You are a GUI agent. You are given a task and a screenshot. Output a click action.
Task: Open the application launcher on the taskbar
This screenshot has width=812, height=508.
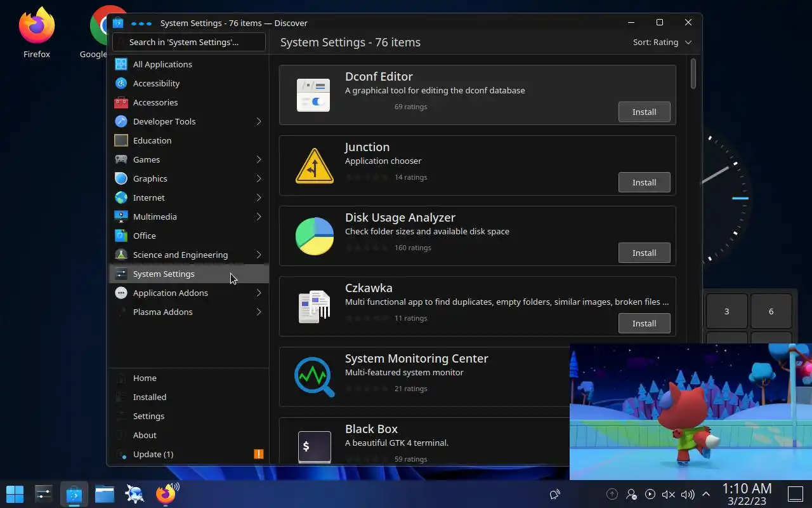tap(15, 494)
